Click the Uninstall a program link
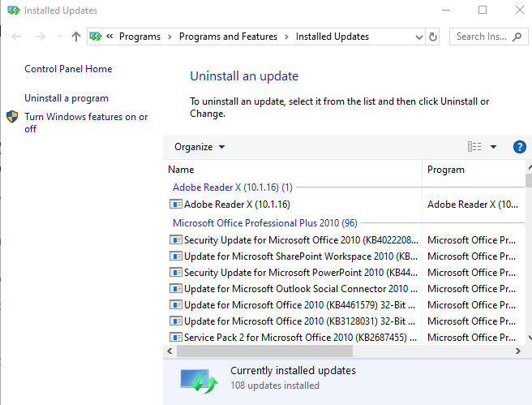The image size is (532, 405). coord(66,98)
